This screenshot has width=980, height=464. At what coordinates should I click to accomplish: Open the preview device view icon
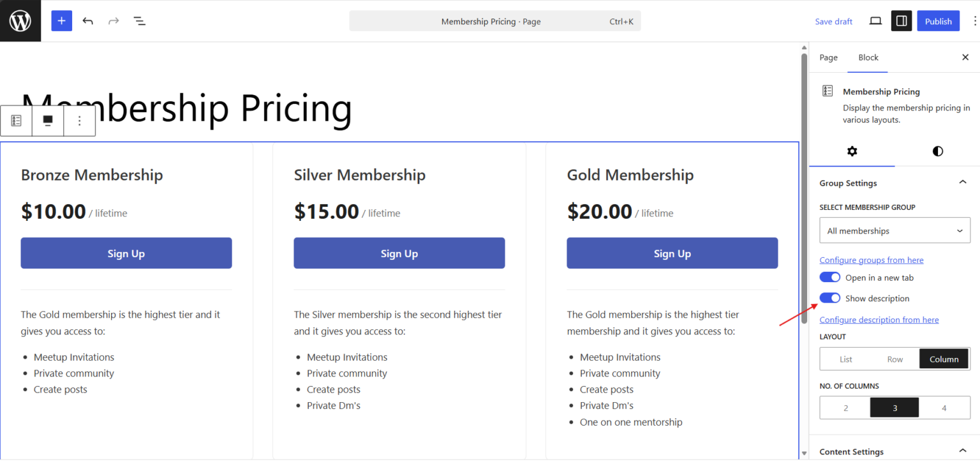[x=875, y=21]
